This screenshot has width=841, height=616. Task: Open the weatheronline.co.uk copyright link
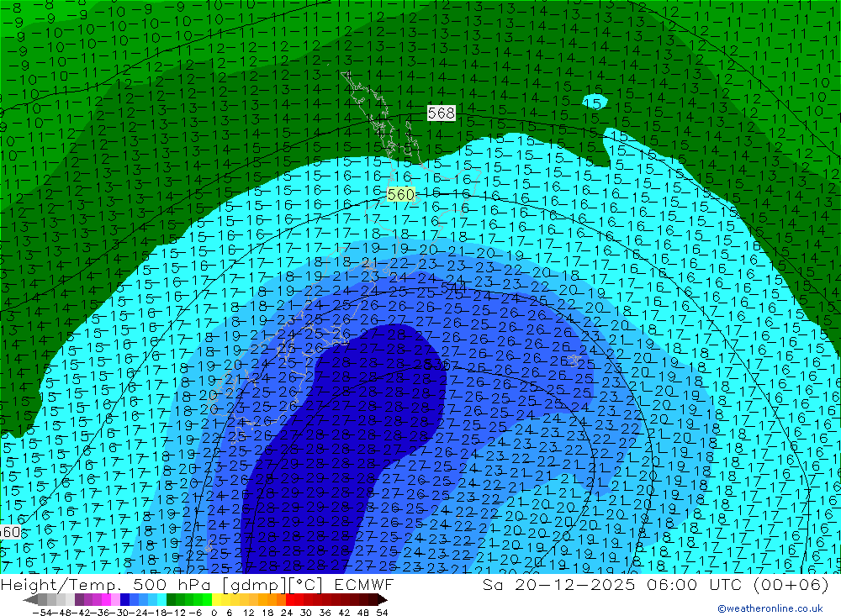(x=770, y=608)
